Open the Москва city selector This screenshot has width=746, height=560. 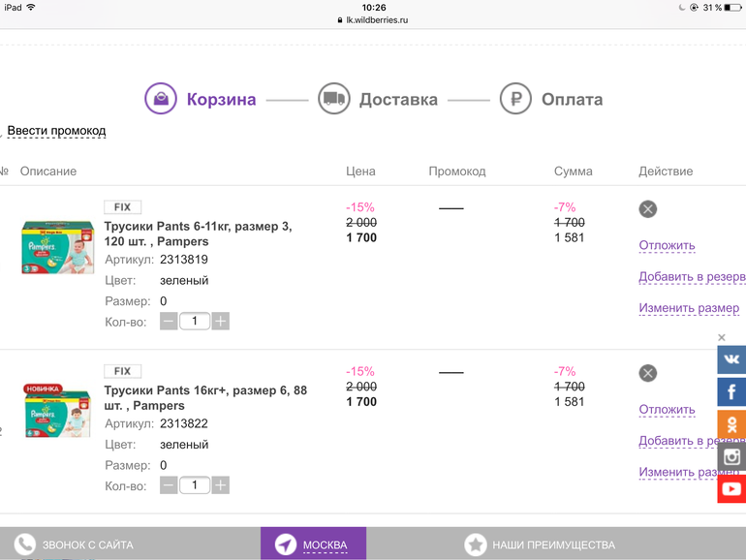click(x=313, y=544)
